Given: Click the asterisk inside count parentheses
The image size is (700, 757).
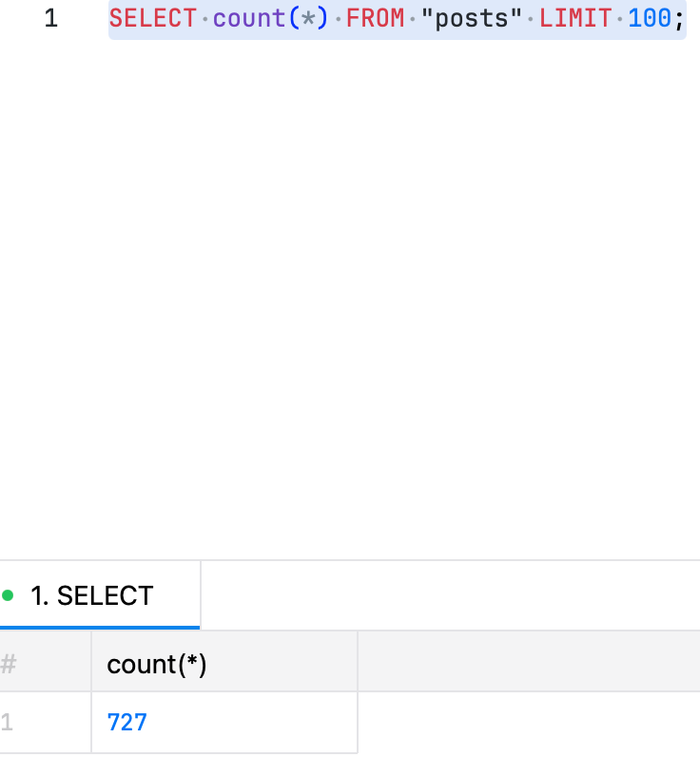Looking at the screenshot, I should [307, 19].
